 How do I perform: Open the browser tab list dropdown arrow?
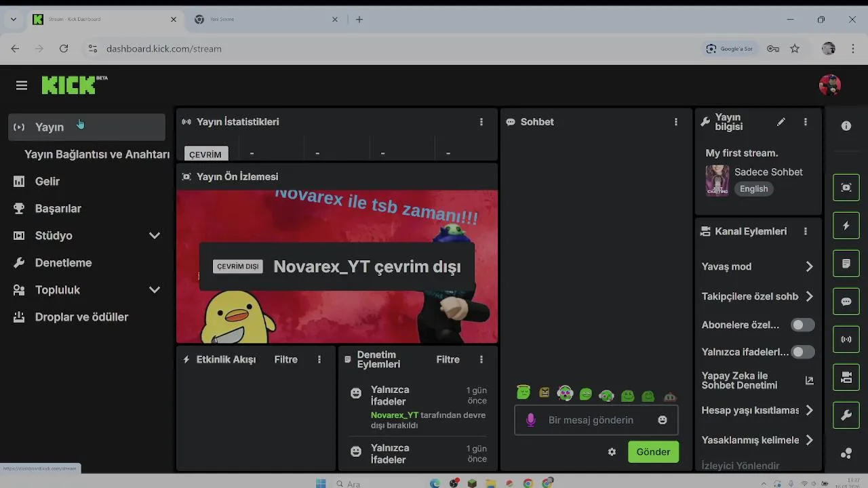tap(13, 20)
